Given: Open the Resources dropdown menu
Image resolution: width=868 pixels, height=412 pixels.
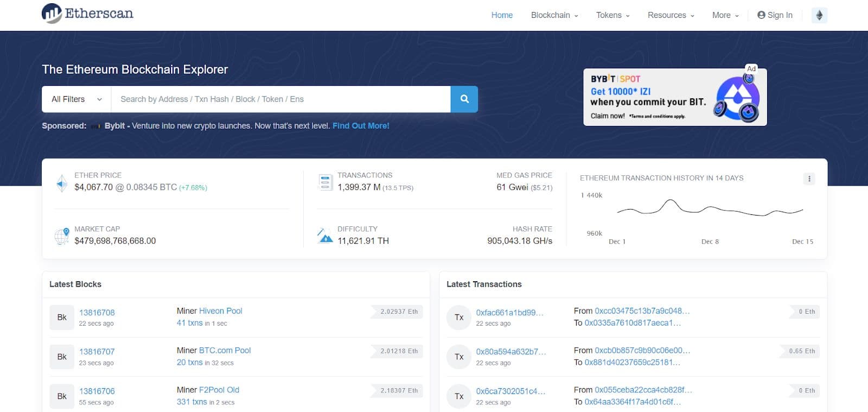Looking at the screenshot, I should (671, 15).
